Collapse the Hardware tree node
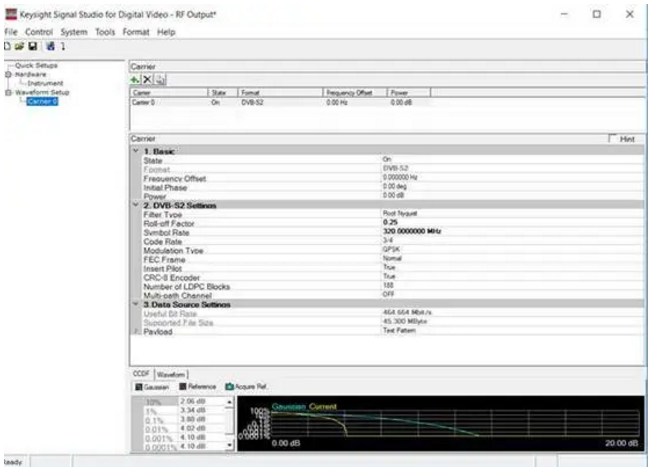The image size is (649, 467). (8, 75)
